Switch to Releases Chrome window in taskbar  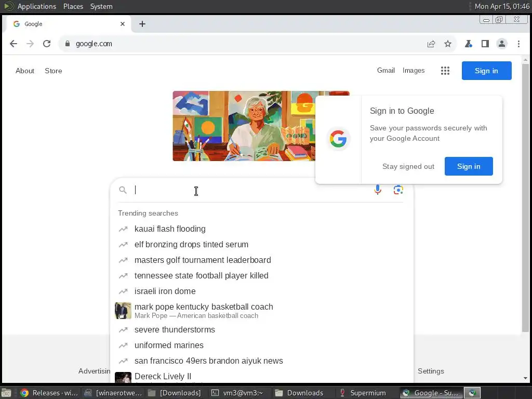point(49,393)
